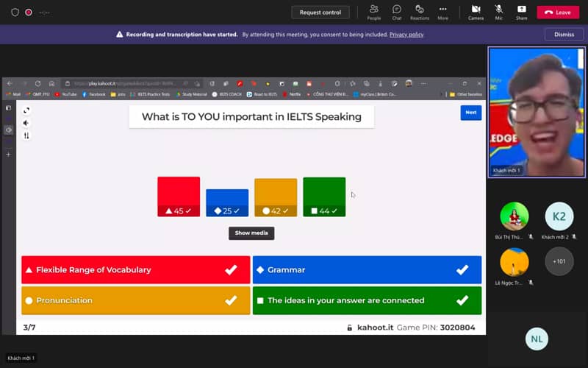588x368 pixels.
Task: Expand the +101 additional participants list
Action: 559,261
